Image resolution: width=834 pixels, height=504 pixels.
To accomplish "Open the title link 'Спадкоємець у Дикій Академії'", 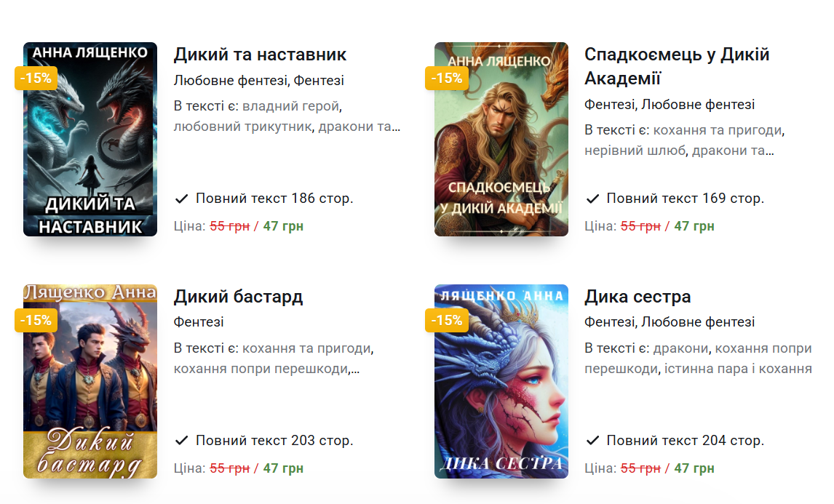I will 677,66.
